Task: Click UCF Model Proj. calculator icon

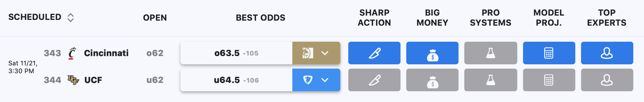Action: [549, 80]
